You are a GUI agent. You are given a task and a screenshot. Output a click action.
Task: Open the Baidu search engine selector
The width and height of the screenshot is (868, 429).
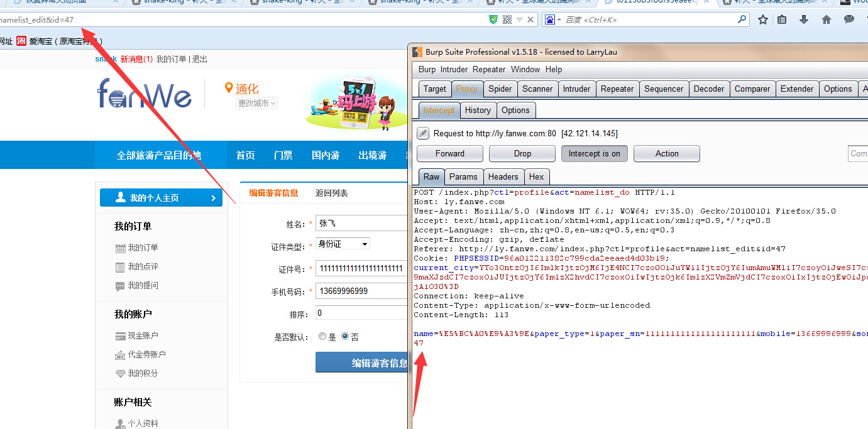pos(552,19)
